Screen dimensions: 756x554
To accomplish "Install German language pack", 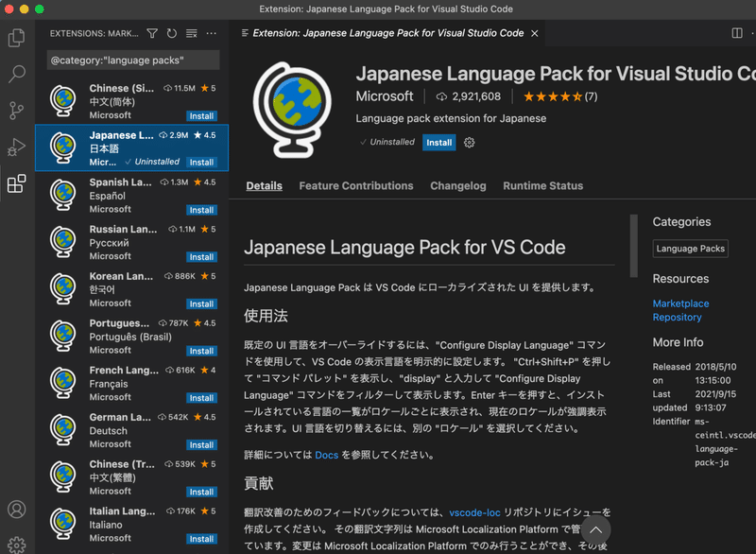I will pyautogui.click(x=201, y=445).
